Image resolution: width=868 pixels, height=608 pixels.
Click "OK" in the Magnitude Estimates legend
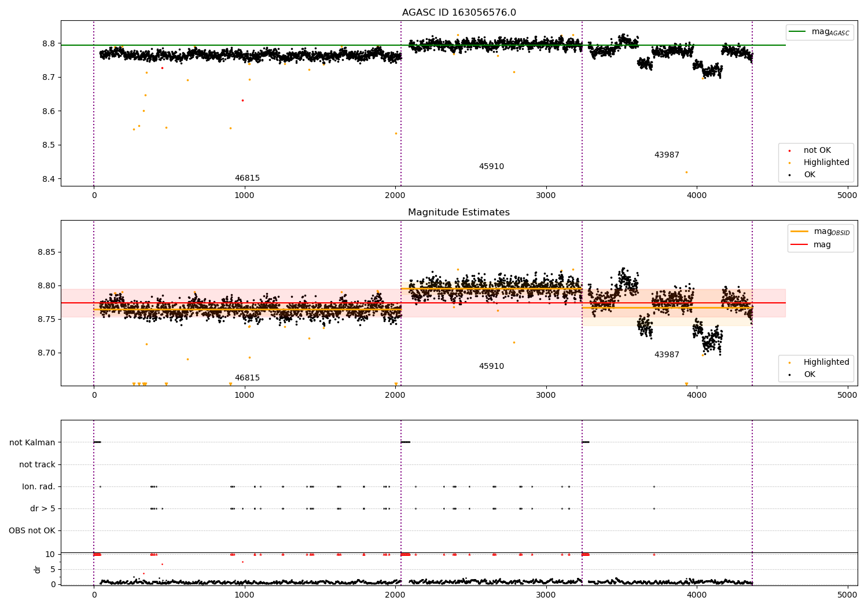point(810,375)
